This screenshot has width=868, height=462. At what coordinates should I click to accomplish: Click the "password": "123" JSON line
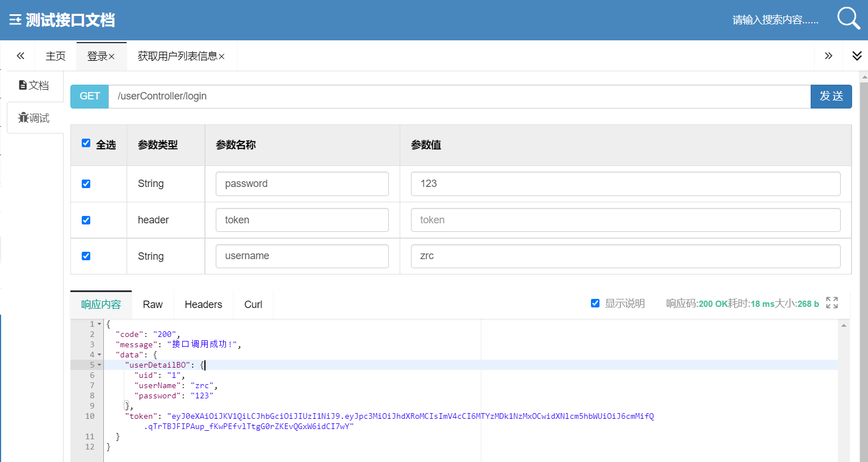(174, 396)
